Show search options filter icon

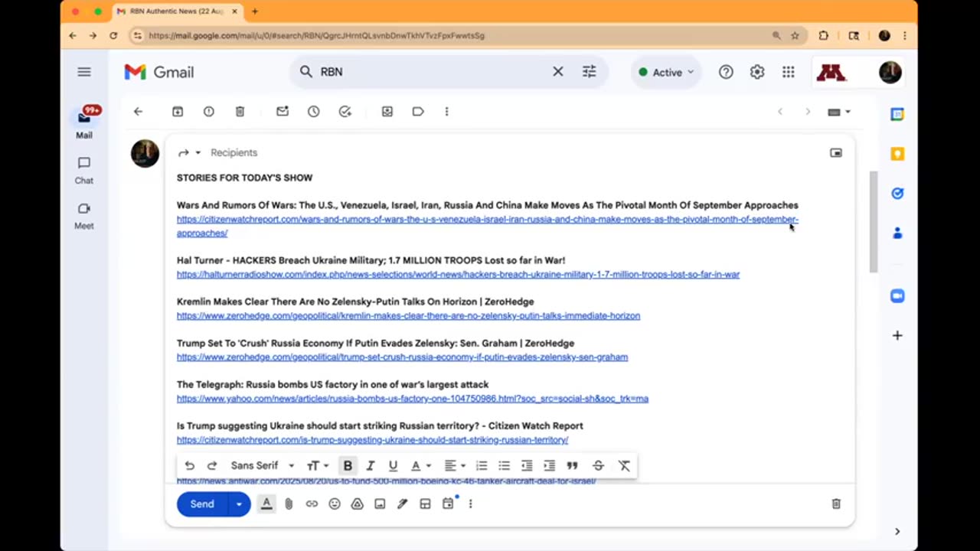tap(589, 72)
